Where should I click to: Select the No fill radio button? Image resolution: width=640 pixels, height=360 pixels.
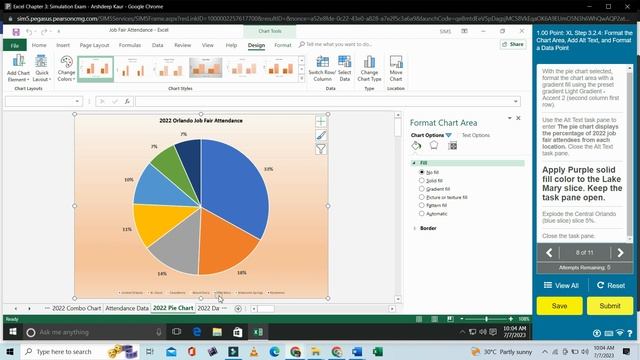pos(422,172)
